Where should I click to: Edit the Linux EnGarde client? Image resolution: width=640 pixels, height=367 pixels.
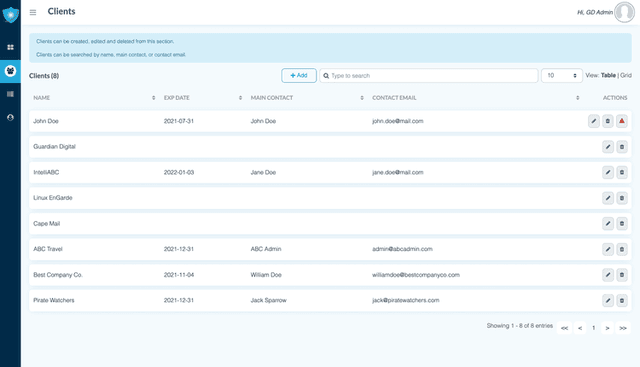[x=608, y=198]
